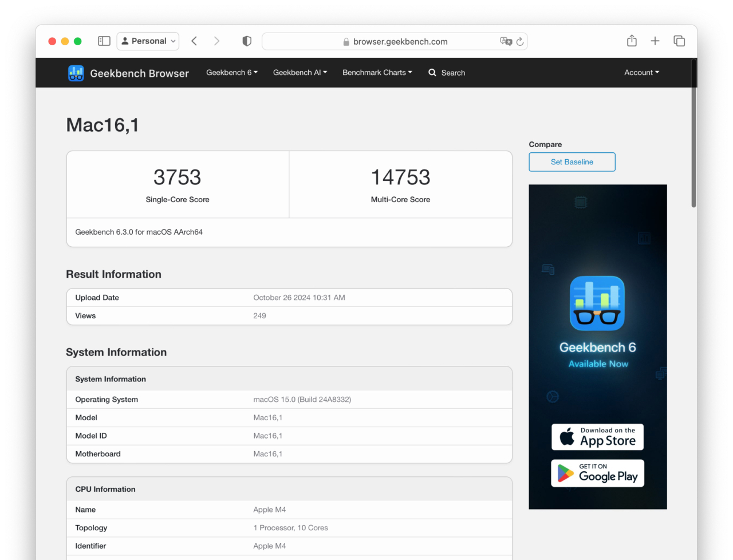Click the 14753 multi-core score
This screenshot has width=733, height=560.
click(x=401, y=178)
